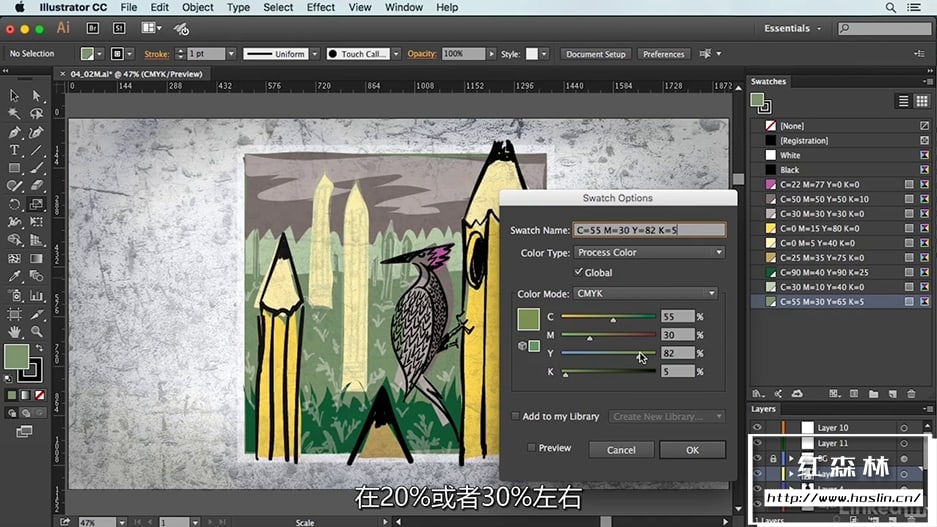Select the Selection (black arrow) tool
The width and height of the screenshot is (937, 527).
click(x=14, y=96)
